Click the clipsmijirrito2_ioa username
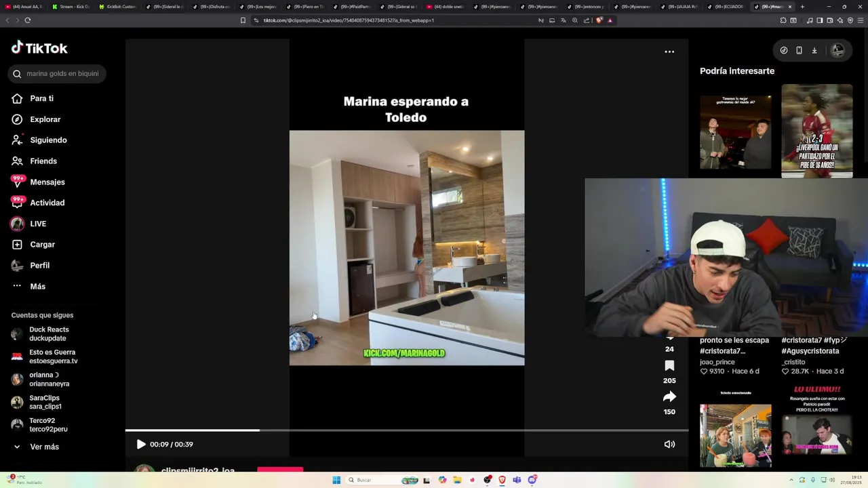Screen dimensions: 868x488 coord(198,470)
